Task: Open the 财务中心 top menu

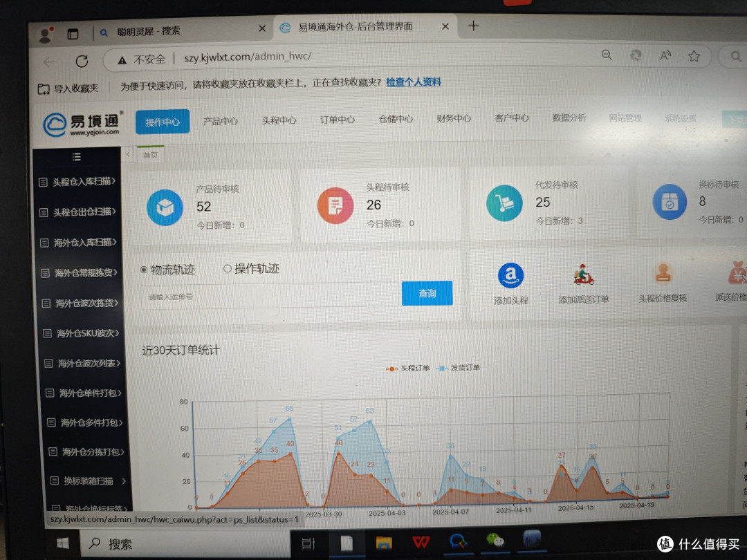Action: click(454, 118)
